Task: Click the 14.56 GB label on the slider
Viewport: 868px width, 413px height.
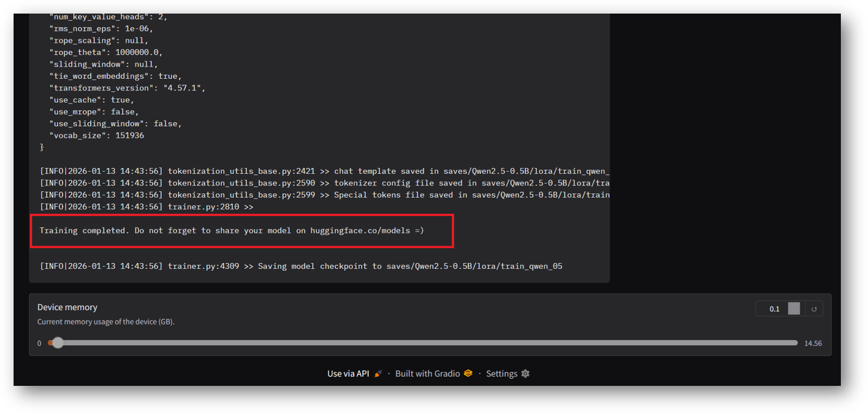Action: tap(813, 343)
